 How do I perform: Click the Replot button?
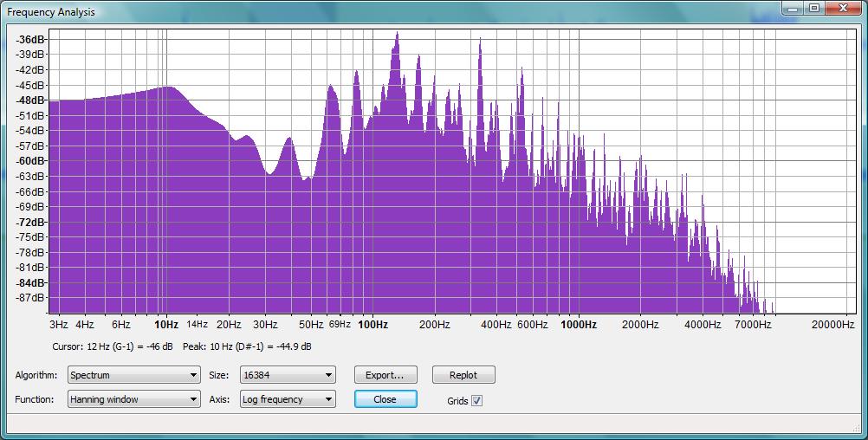pos(463,375)
